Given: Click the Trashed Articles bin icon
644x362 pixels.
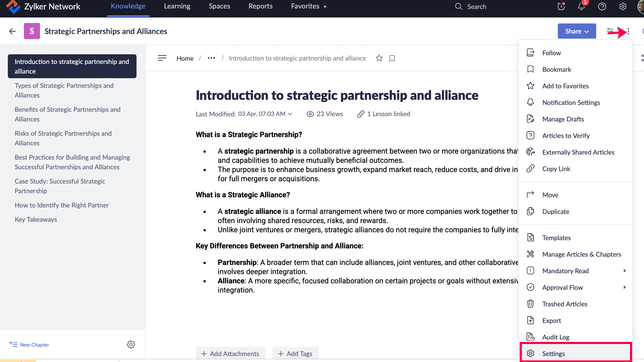Looking at the screenshot, I should [x=530, y=304].
